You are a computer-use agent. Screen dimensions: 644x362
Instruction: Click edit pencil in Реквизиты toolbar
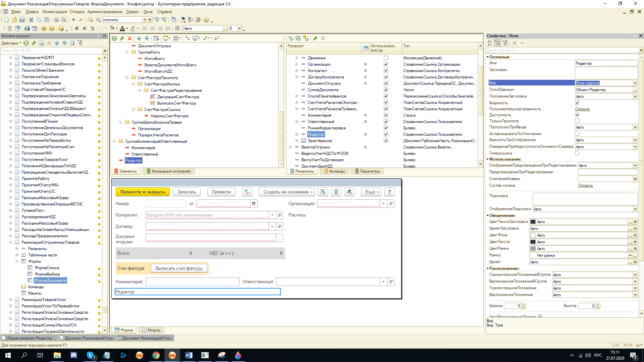point(315,38)
